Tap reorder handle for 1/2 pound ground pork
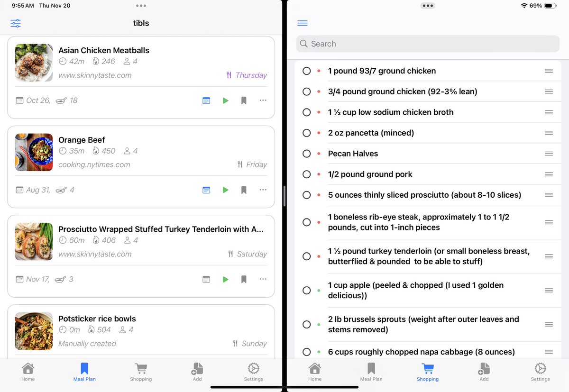This screenshot has width=569, height=392. point(549,174)
